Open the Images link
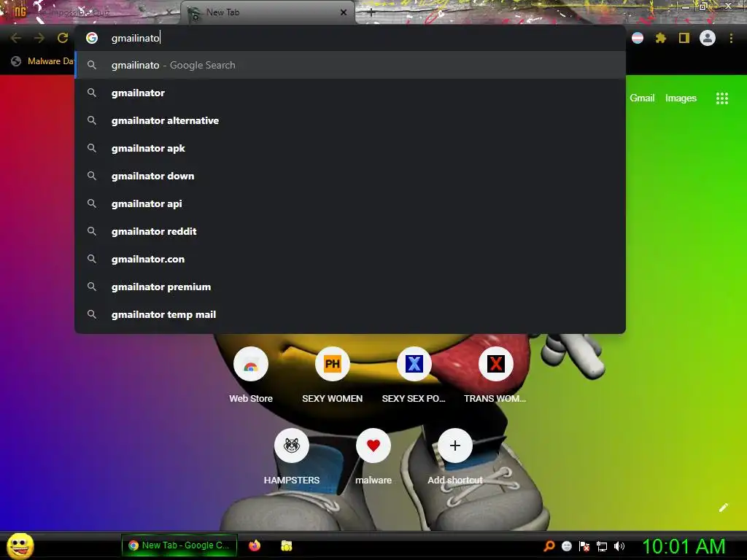The image size is (747, 560). click(x=681, y=98)
